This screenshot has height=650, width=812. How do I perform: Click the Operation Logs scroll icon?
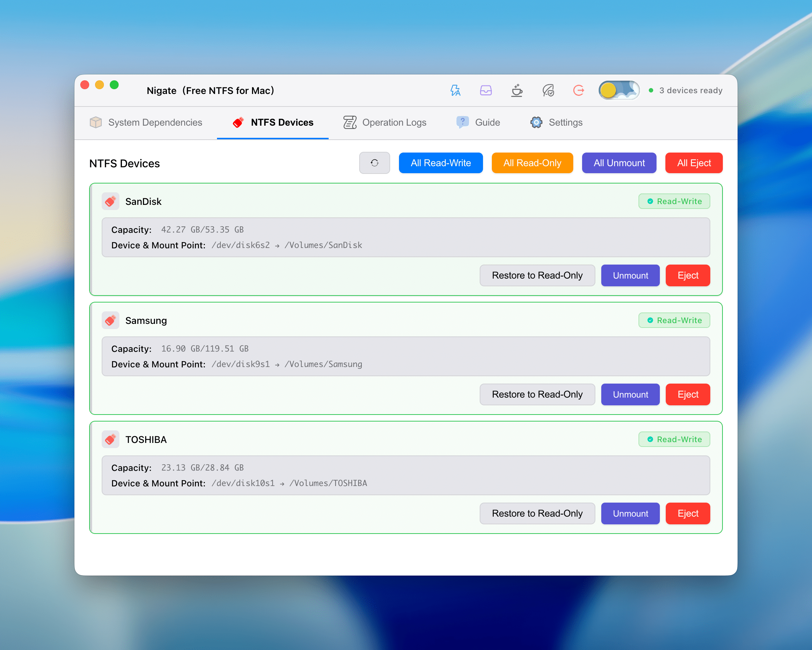pyautogui.click(x=350, y=122)
